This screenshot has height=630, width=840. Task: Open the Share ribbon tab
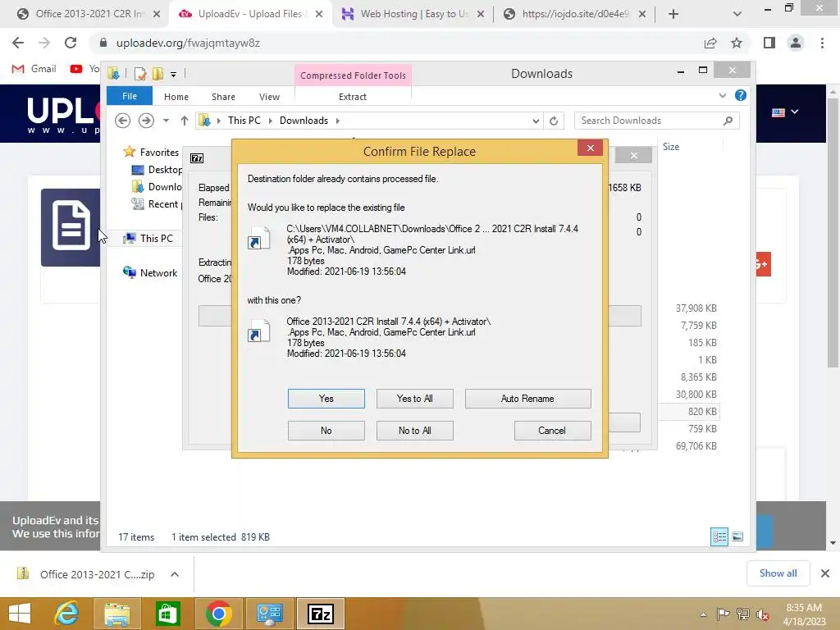[x=223, y=97]
